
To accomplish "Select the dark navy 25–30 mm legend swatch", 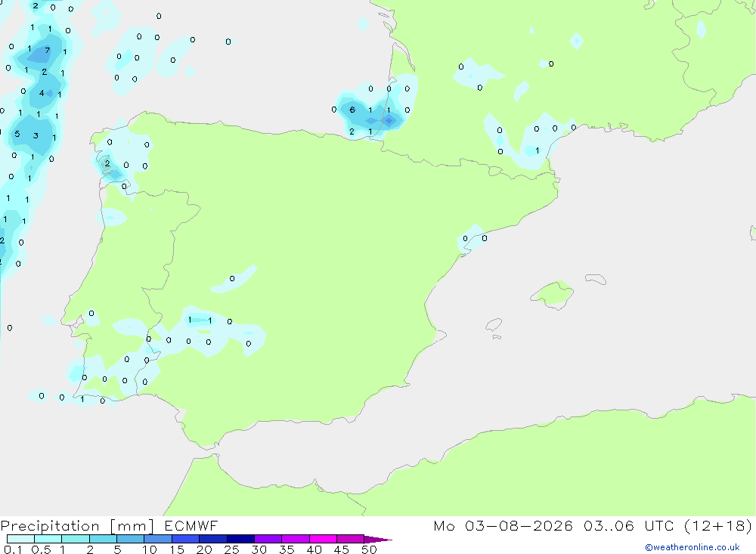I will click(x=240, y=539).
